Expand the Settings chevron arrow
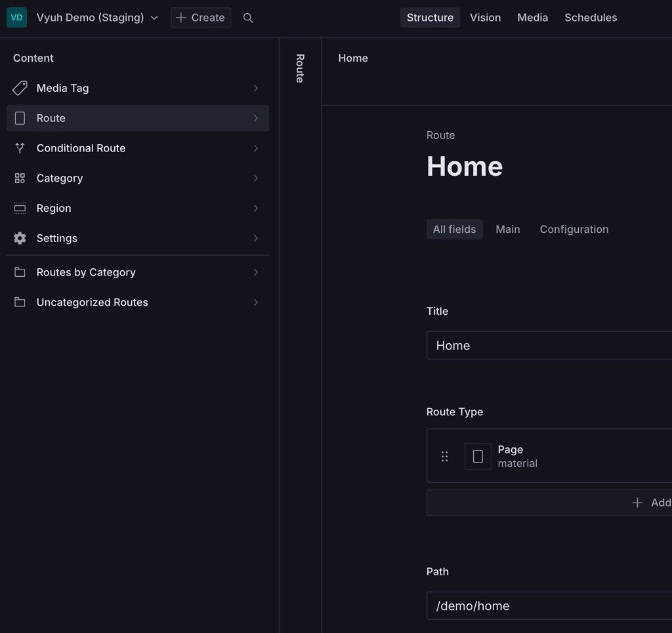The image size is (672, 633). [x=256, y=237]
